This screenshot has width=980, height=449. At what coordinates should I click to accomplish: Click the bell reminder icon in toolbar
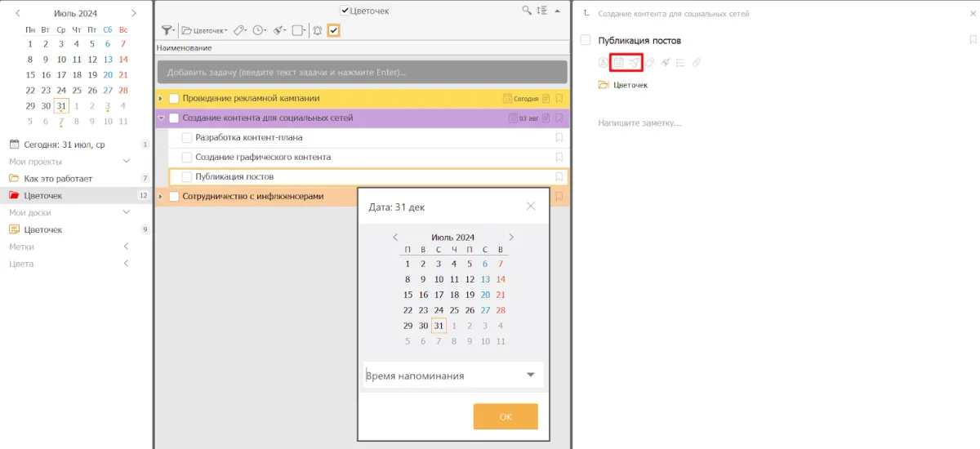[318, 30]
